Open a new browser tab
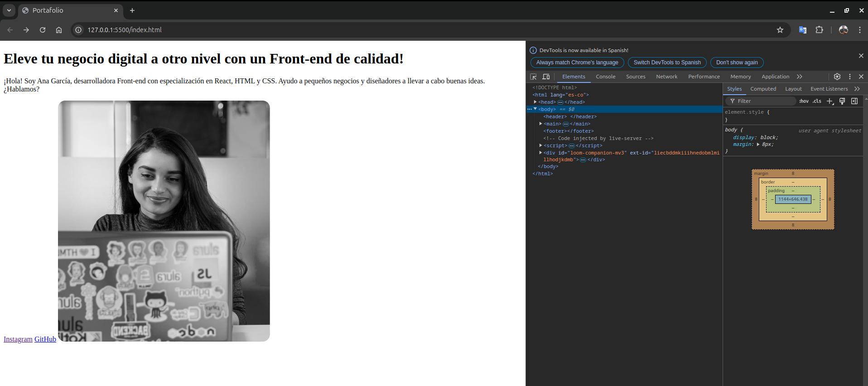 tap(132, 10)
